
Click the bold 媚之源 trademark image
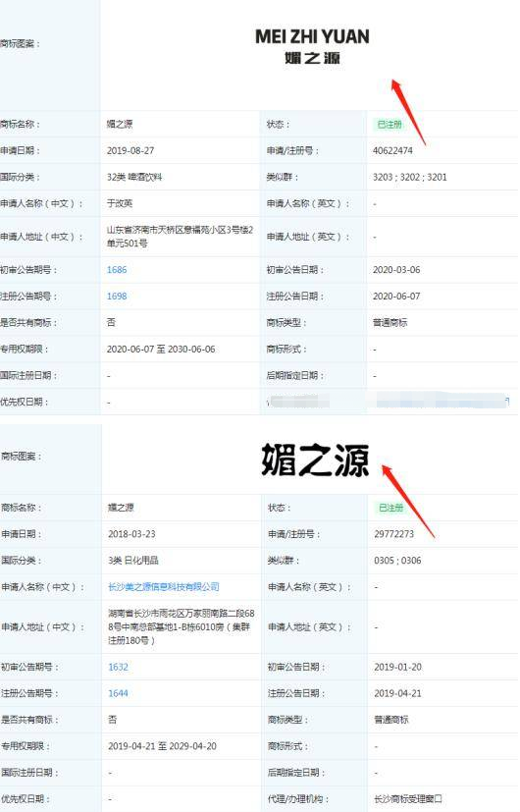(315, 460)
